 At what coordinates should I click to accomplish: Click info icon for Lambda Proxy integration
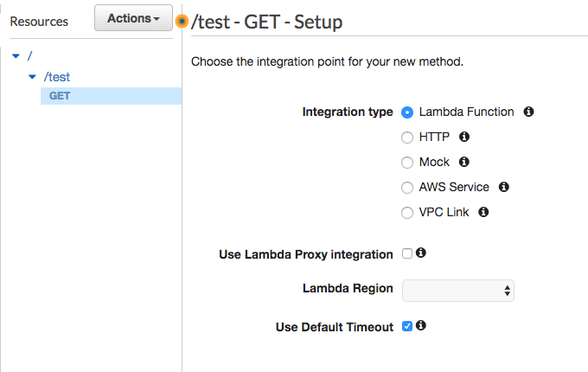coord(421,253)
